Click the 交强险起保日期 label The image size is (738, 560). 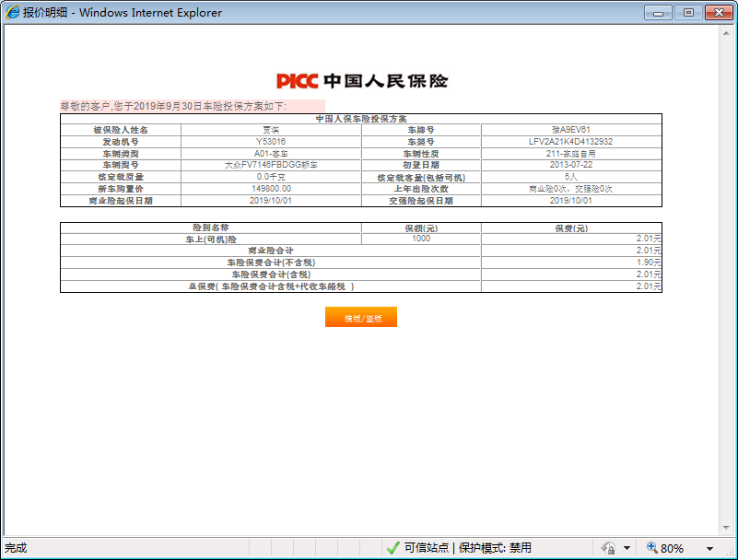421,201
